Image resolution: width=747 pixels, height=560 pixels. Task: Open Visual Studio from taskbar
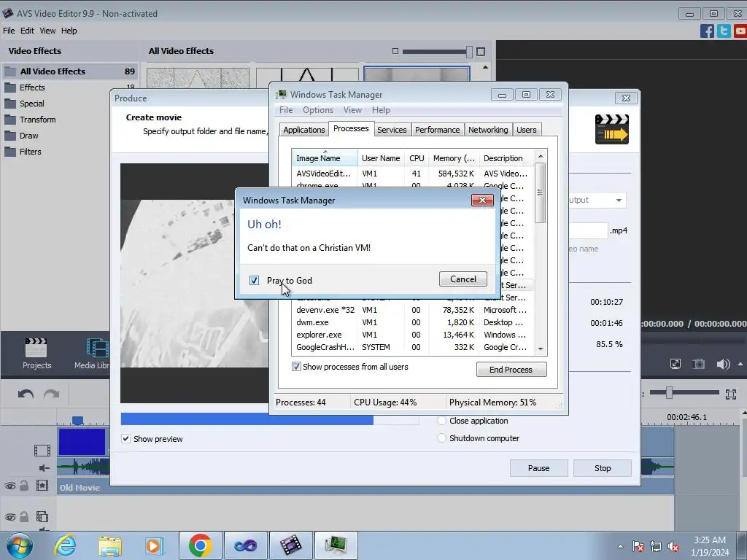click(245, 545)
